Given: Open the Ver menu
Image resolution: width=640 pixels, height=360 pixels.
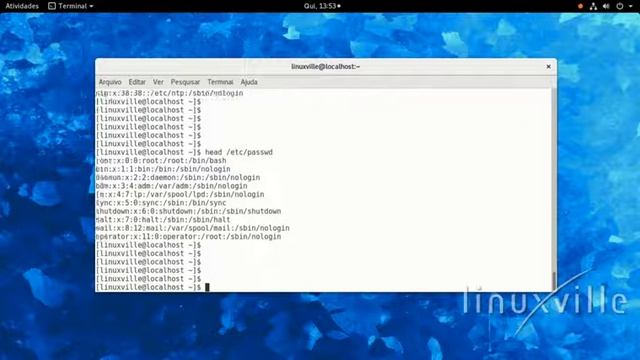Looking at the screenshot, I should (158, 82).
